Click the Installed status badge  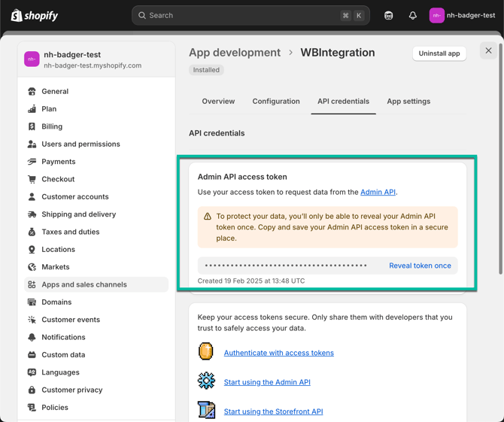(x=206, y=70)
